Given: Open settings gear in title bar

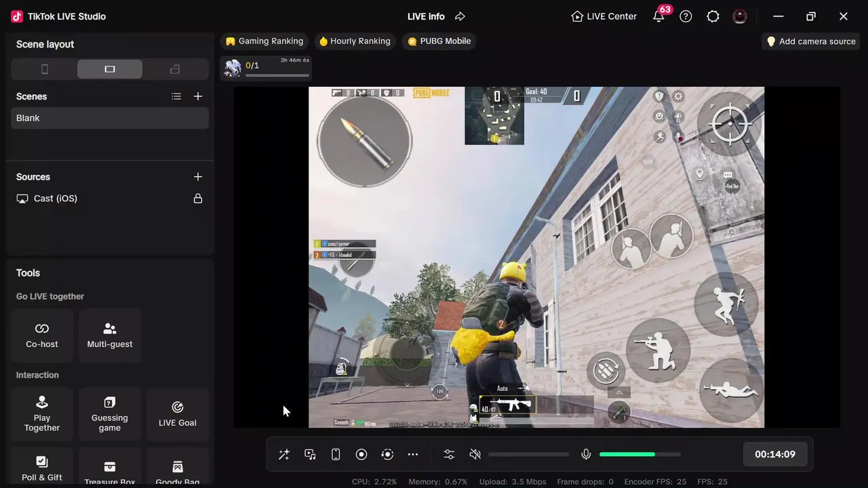Looking at the screenshot, I should coord(713,16).
